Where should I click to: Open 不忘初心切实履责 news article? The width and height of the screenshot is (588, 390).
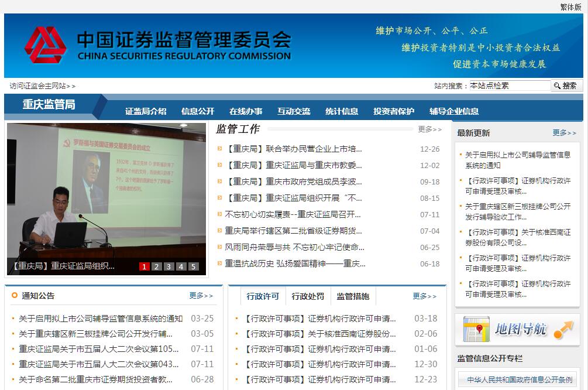click(x=293, y=214)
